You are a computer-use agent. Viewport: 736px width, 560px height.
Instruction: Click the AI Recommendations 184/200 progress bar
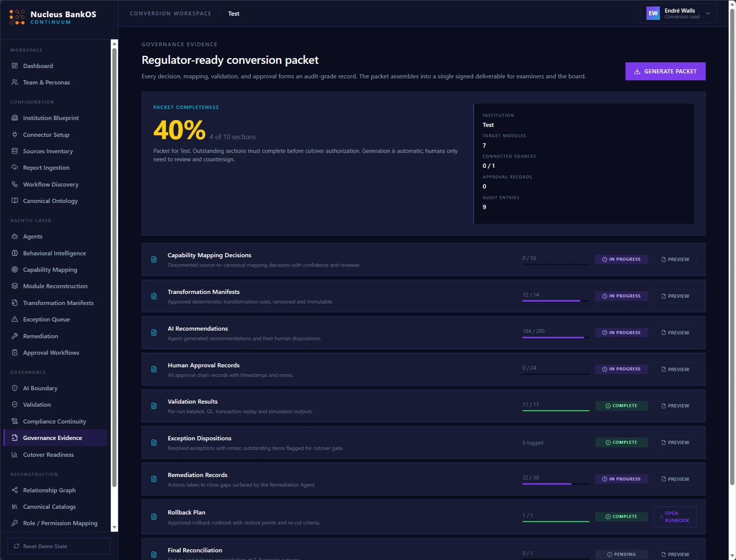coord(556,338)
